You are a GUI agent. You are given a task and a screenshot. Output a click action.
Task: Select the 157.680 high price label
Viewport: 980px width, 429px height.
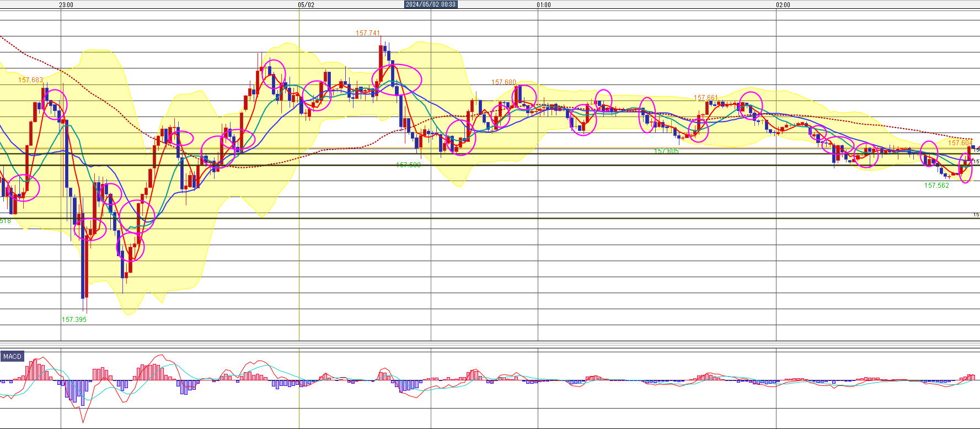tap(504, 82)
